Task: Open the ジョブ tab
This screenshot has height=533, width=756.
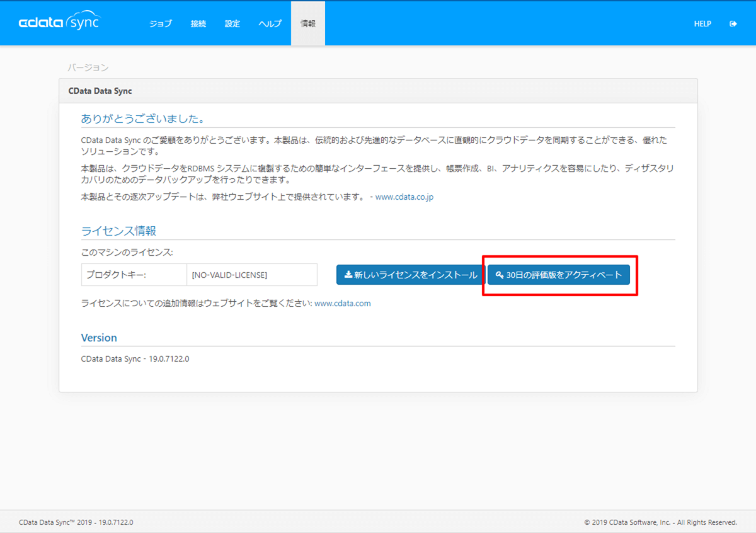Action: pos(161,23)
